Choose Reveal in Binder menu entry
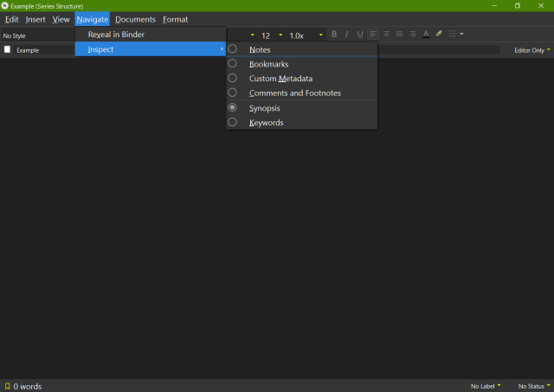Screen dimensions: 554x392 (116, 35)
